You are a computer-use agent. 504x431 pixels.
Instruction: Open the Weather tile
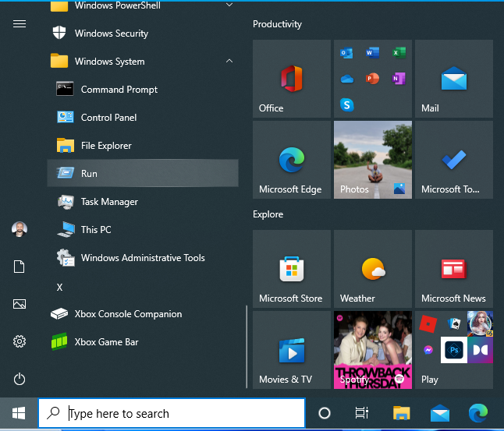pyautogui.click(x=372, y=269)
